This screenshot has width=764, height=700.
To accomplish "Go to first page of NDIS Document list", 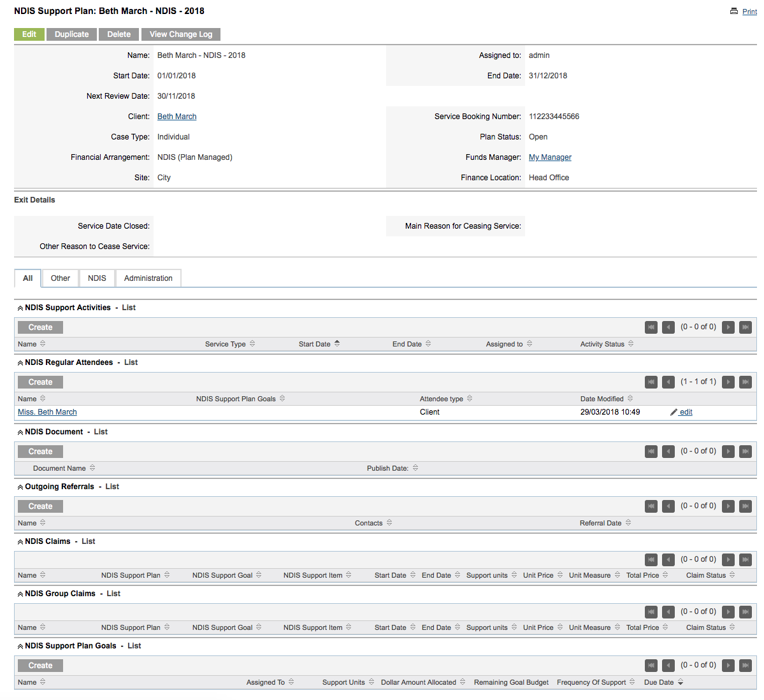I will pos(651,452).
